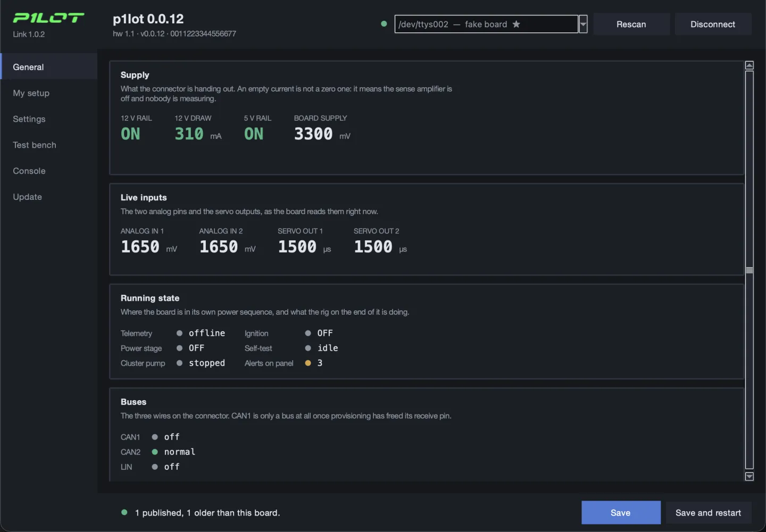This screenshot has width=766, height=532.
Task: Click the green connection status dot
Action: tap(384, 24)
